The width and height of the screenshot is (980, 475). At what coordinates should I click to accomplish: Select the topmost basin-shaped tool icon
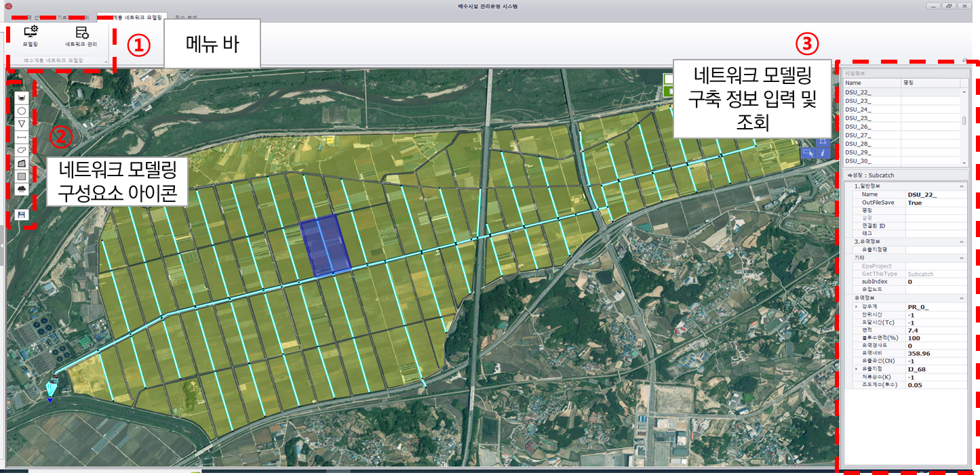click(22, 98)
